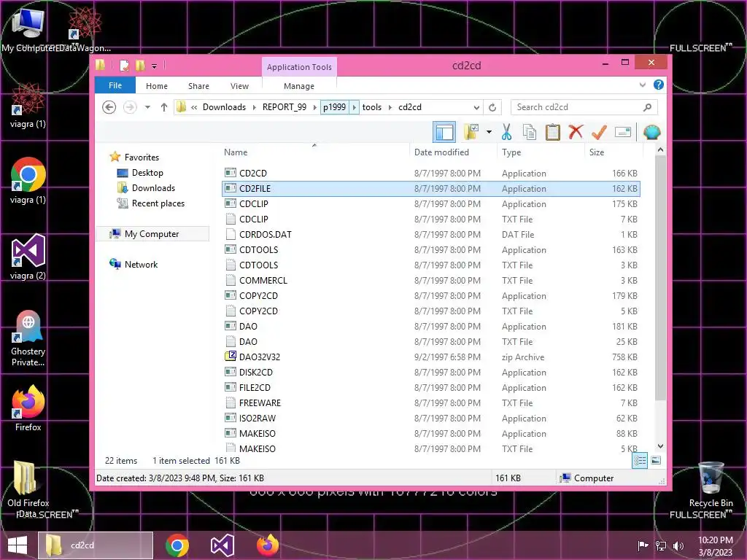Image resolution: width=747 pixels, height=560 pixels.
Task: Select the COMMERCL text file
Action: coord(430,281)
